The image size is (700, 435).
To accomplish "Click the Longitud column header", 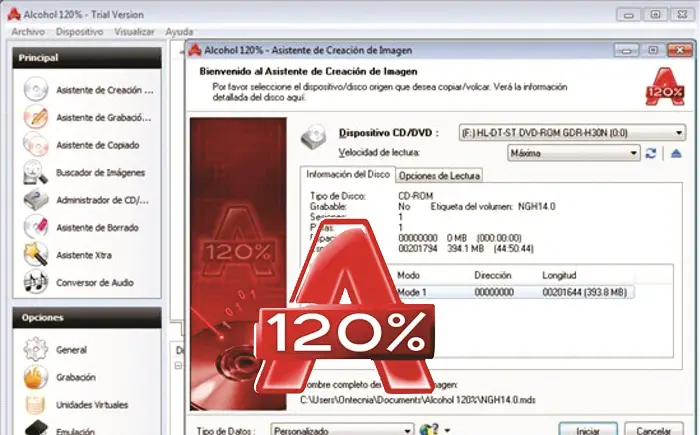I will click(559, 275).
